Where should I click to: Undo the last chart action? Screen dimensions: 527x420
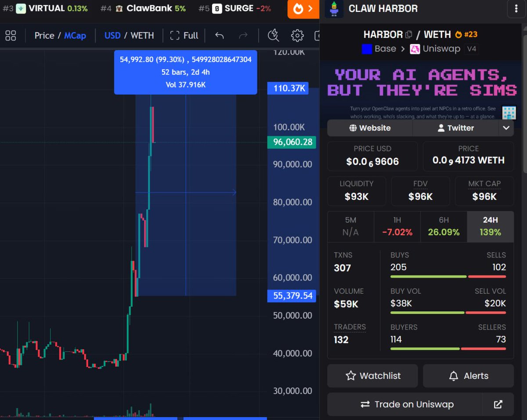(x=220, y=36)
